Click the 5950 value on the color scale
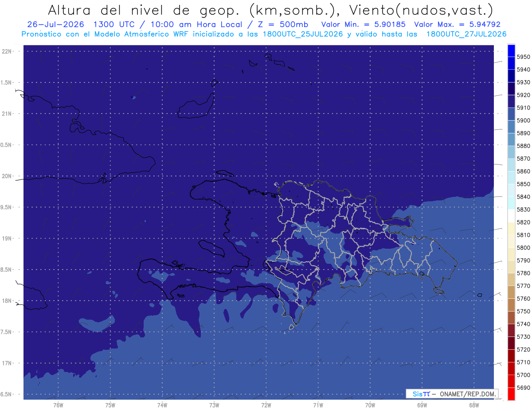532x411 pixels. pyautogui.click(x=523, y=57)
